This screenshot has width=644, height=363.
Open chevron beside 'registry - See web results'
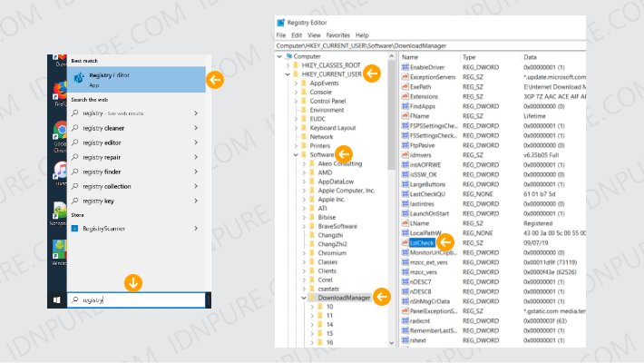click(196, 113)
